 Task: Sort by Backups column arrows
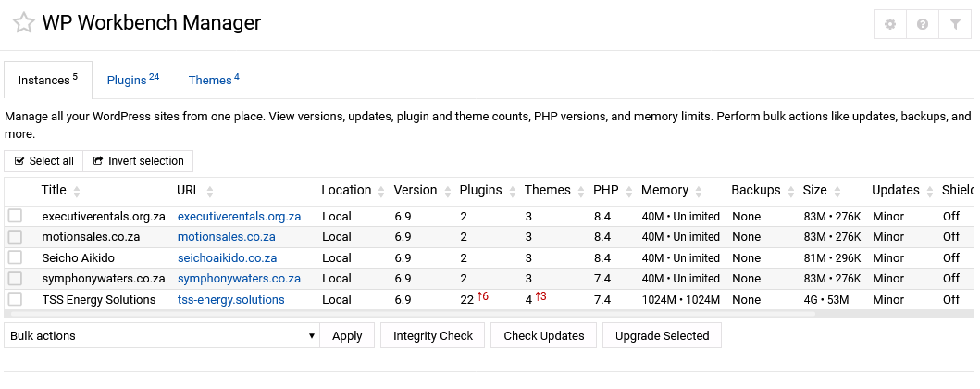click(790, 191)
